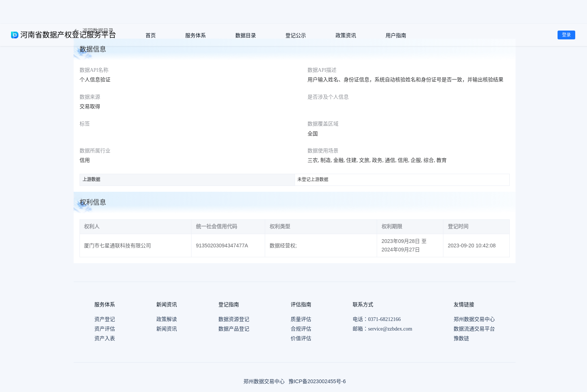Click the 友情链接 footer heading
587x392 pixels.
464,304
